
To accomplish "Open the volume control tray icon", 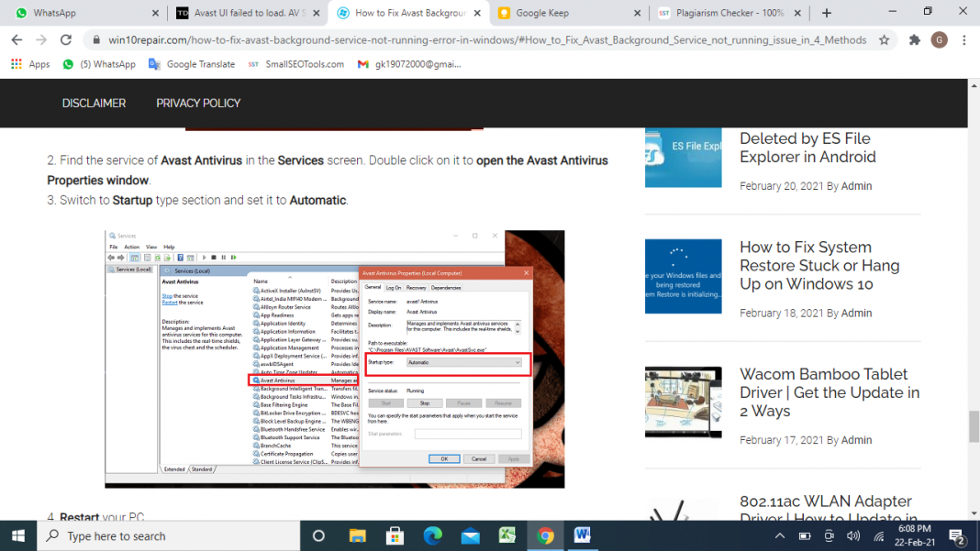I will click(853, 536).
